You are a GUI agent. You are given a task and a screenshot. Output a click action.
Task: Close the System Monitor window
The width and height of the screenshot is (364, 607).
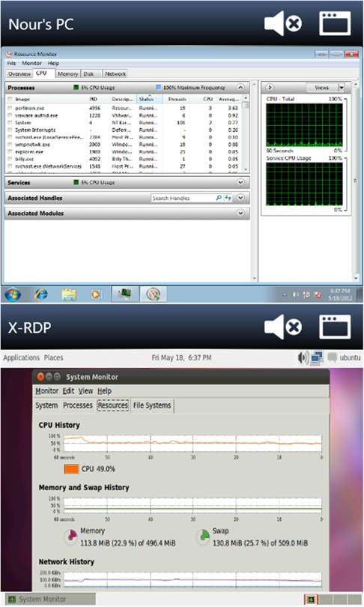[x=40, y=376]
